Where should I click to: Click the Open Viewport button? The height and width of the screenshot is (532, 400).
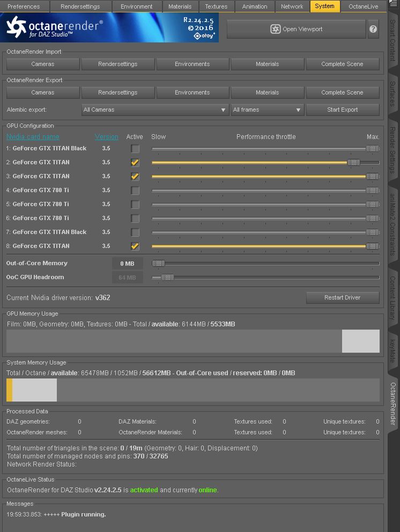(297, 29)
